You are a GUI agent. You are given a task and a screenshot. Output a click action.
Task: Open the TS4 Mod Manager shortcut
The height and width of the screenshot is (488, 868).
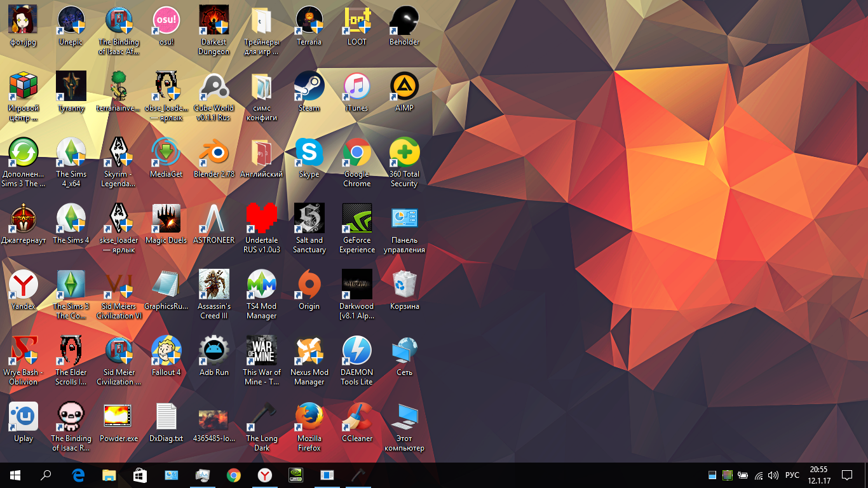(262, 285)
